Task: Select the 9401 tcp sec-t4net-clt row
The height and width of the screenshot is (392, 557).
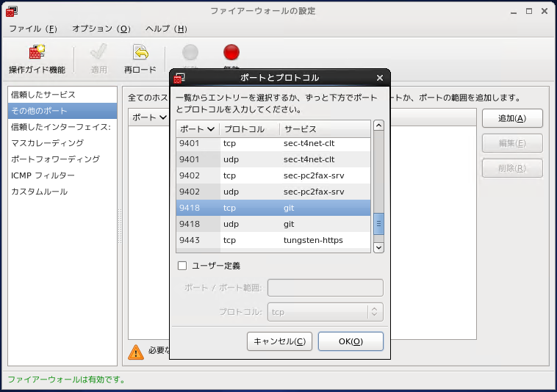Action: pos(273,144)
